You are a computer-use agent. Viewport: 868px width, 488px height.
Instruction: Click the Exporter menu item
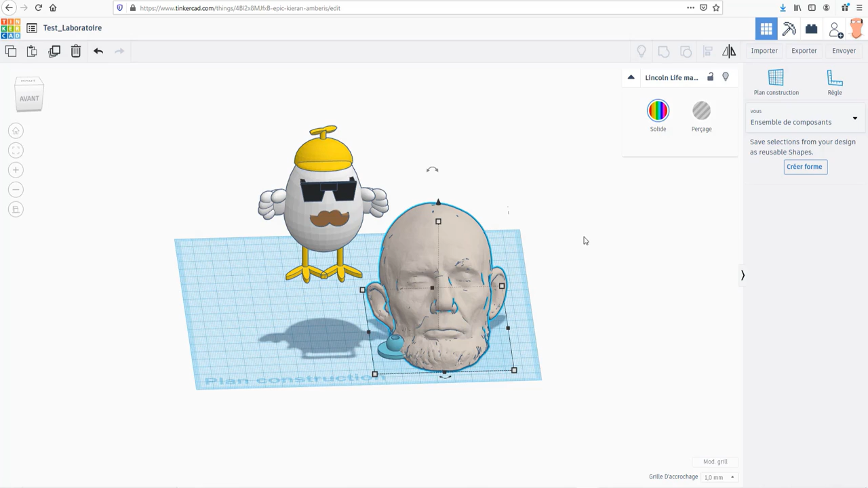pyautogui.click(x=804, y=50)
